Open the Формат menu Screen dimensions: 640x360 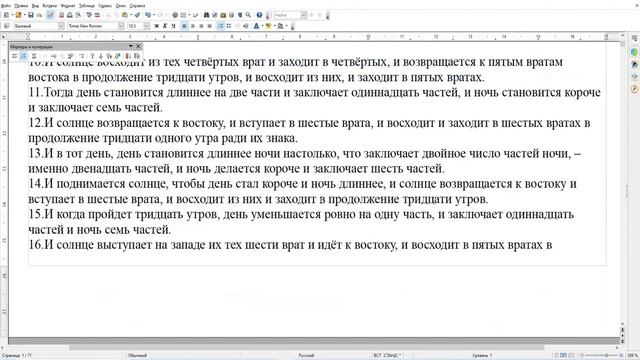click(x=68, y=6)
